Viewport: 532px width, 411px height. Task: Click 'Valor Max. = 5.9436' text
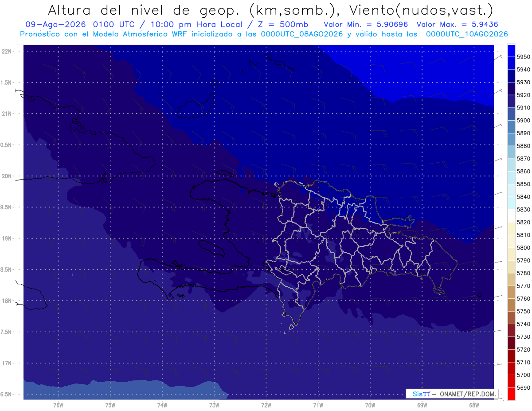click(x=458, y=24)
